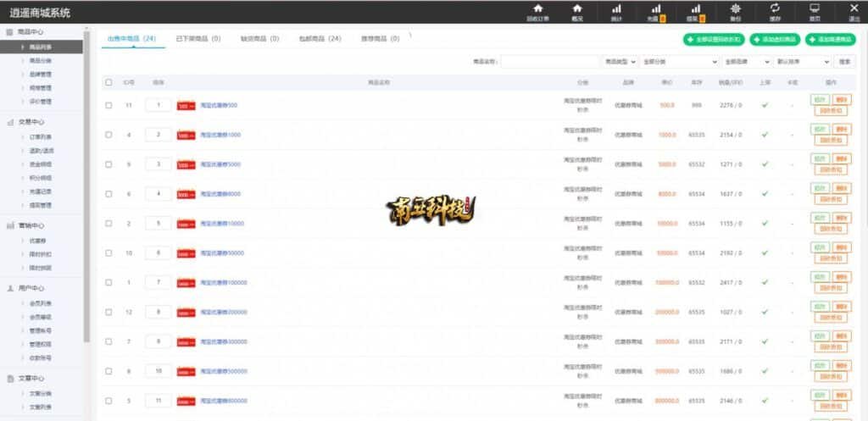Open the 默认排序 sort order dropdown
This screenshot has width=868, height=421.
pos(803,62)
